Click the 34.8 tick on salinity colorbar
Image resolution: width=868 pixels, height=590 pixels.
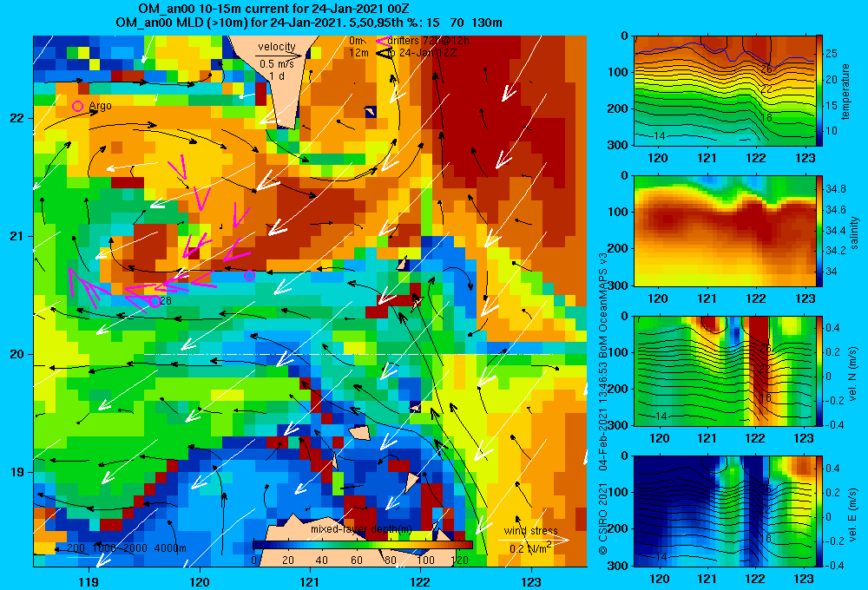click(x=835, y=189)
